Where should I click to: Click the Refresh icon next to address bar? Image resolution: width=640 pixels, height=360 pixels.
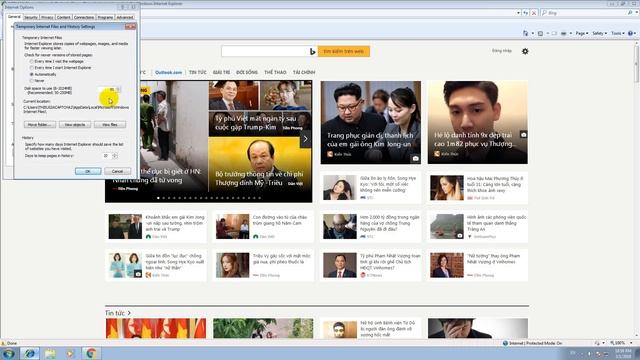pyautogui.click(x=526, y=13)
